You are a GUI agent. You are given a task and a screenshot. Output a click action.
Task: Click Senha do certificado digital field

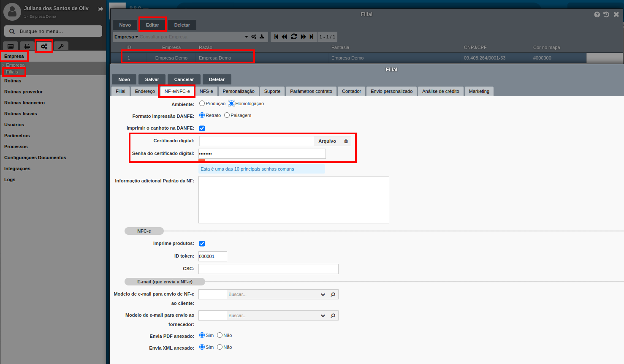pos(262,154)
